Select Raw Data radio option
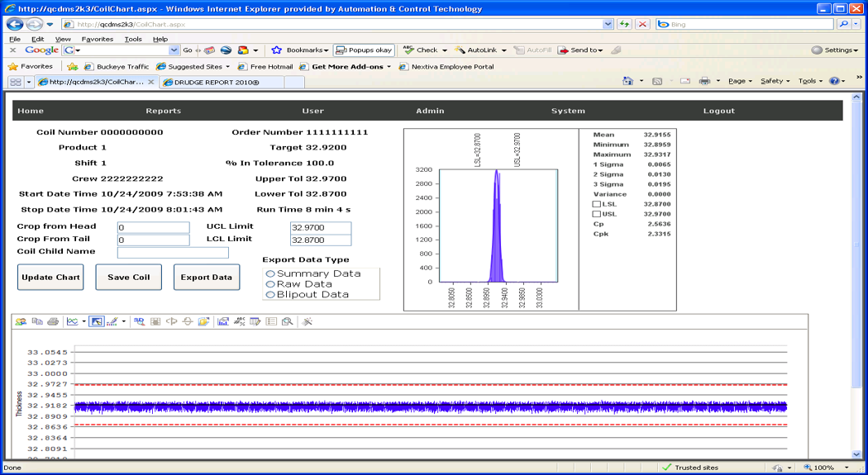This screenshot has width=868, height=475. tap(270, 284)
